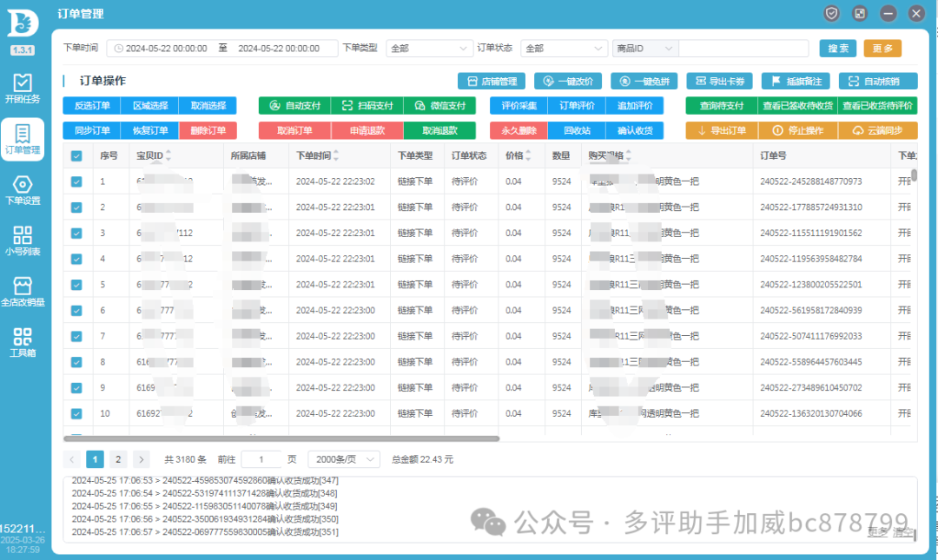Viewport: 938px width, 560px height.
Task: Click clock icon in start time field
Action: 118,49
